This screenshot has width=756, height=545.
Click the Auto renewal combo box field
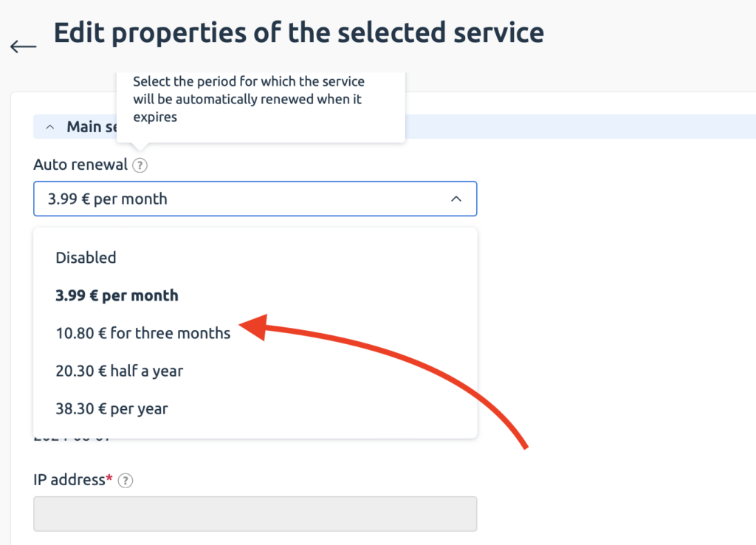tap(255, 199)
